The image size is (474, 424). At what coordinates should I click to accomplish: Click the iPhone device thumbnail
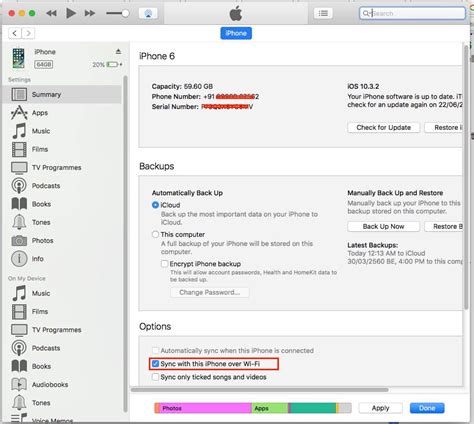[18, 58]
